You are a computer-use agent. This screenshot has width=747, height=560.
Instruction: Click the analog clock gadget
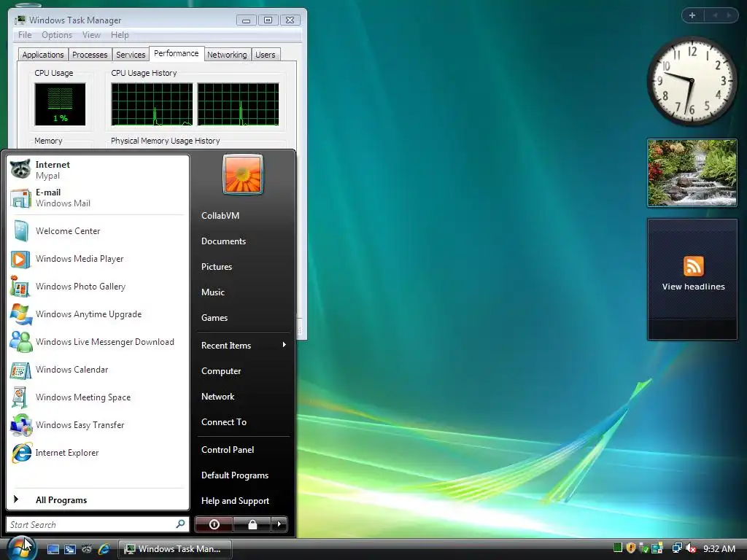692,81
